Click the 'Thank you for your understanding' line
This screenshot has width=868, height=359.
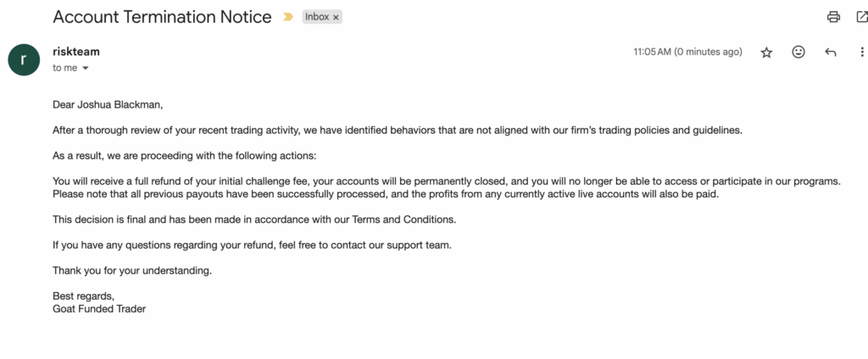point(132,271)
